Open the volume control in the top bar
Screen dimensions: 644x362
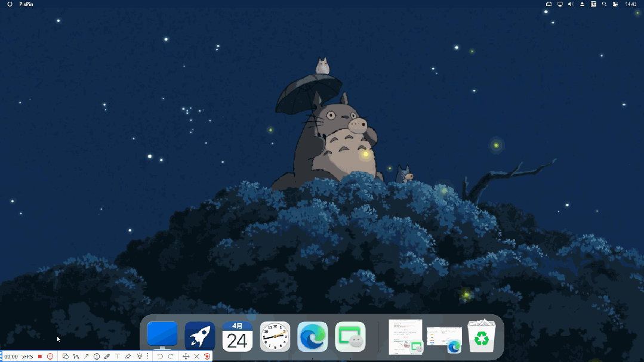(x=571, y=4)
